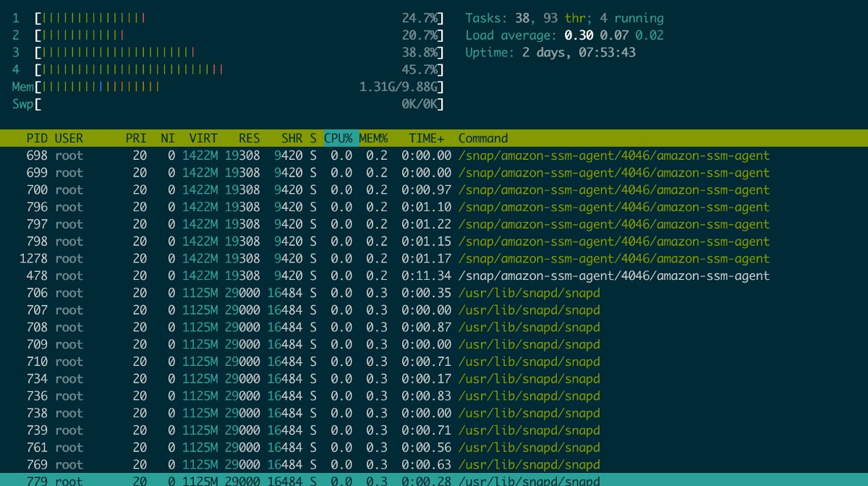Select the NI column header
This screenshot has width=868, height=486.
tap(168, 138)
